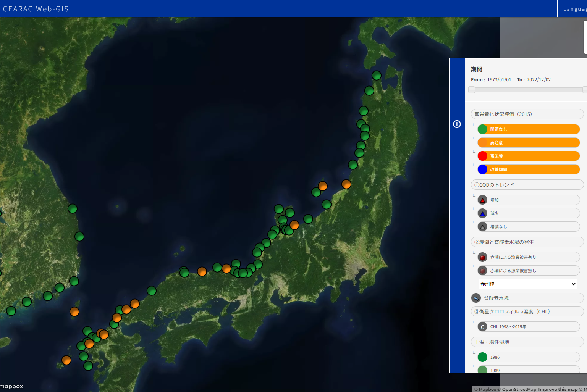Click the red cube 赤潮による漁業被害有り icon
The height and width of the screenshot is (392, 587).
pos(483,257)
